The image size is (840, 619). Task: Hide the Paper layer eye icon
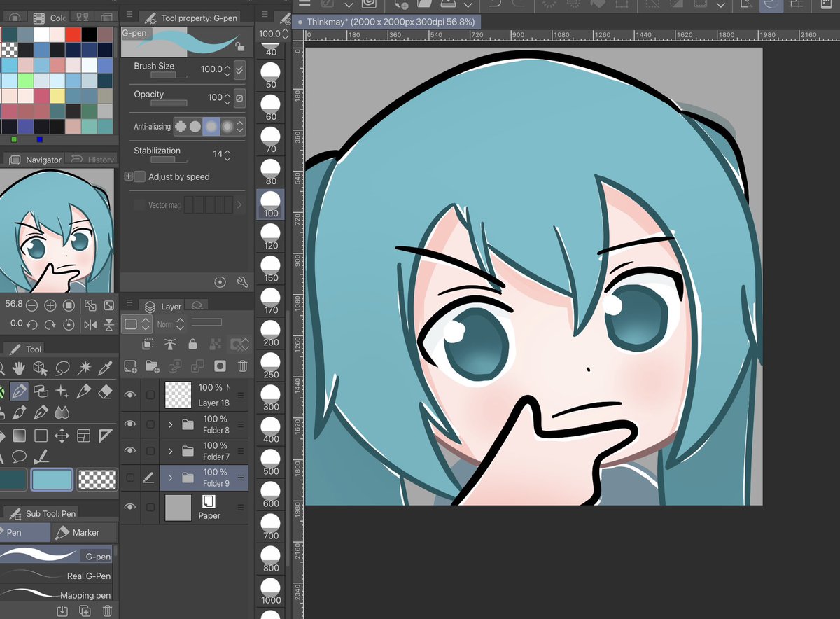(130, 507)
